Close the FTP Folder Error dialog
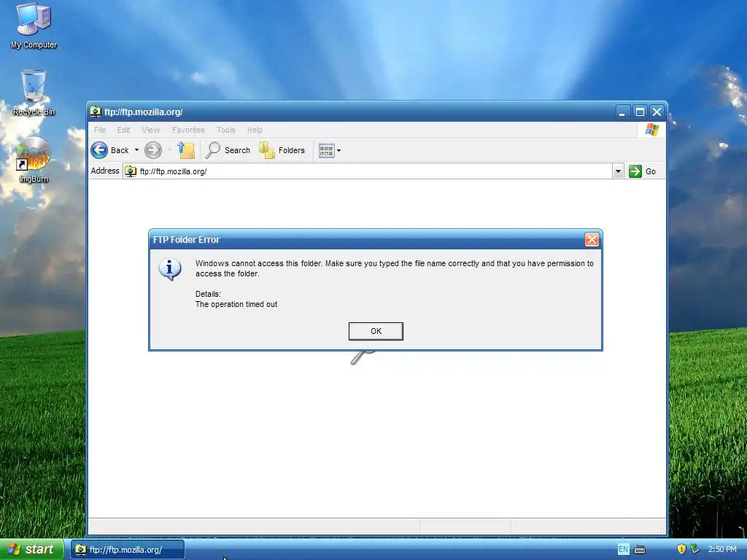The image size is (747, 560). pos(592,239)
